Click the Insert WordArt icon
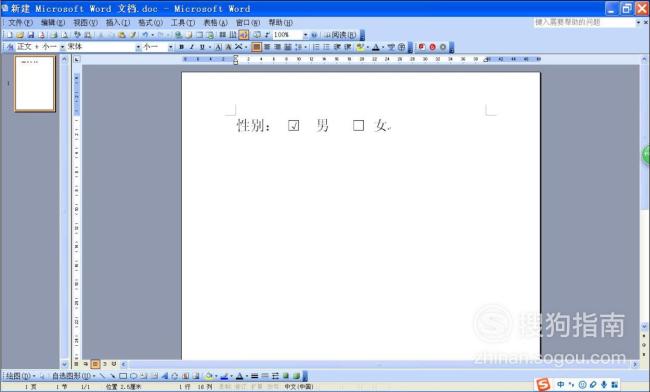650x392 pixels. click(165, 376)
